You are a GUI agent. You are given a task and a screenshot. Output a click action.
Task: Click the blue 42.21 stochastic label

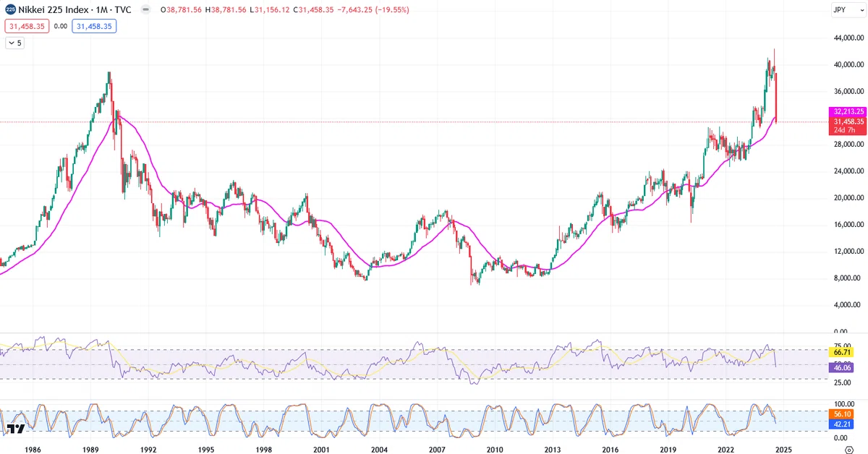coord(841,424)
